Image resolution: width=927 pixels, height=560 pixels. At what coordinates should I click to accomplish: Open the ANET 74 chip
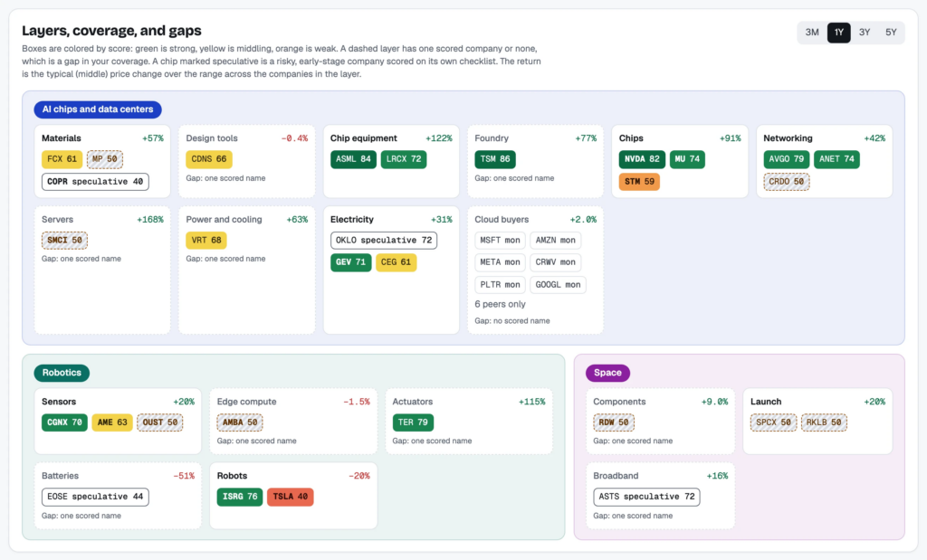pos(836,159)
